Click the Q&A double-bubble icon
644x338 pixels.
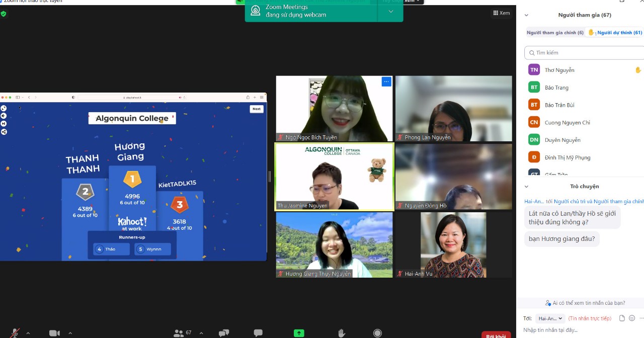point(224,333)
